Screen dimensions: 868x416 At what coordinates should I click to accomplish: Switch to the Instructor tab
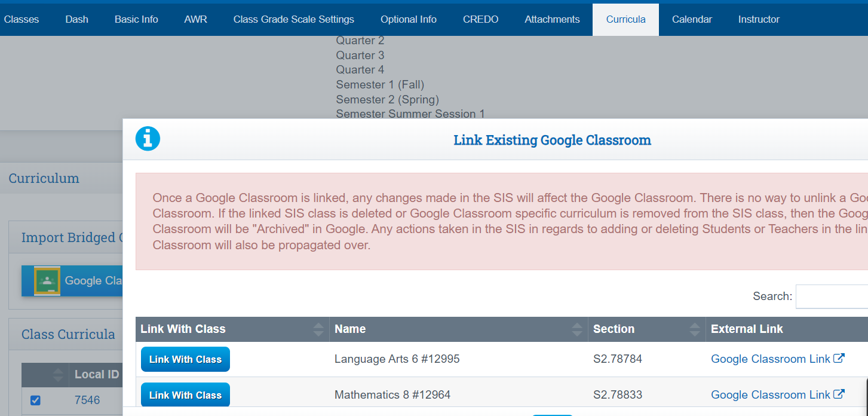pyautogui.click(x=759, y=19)
